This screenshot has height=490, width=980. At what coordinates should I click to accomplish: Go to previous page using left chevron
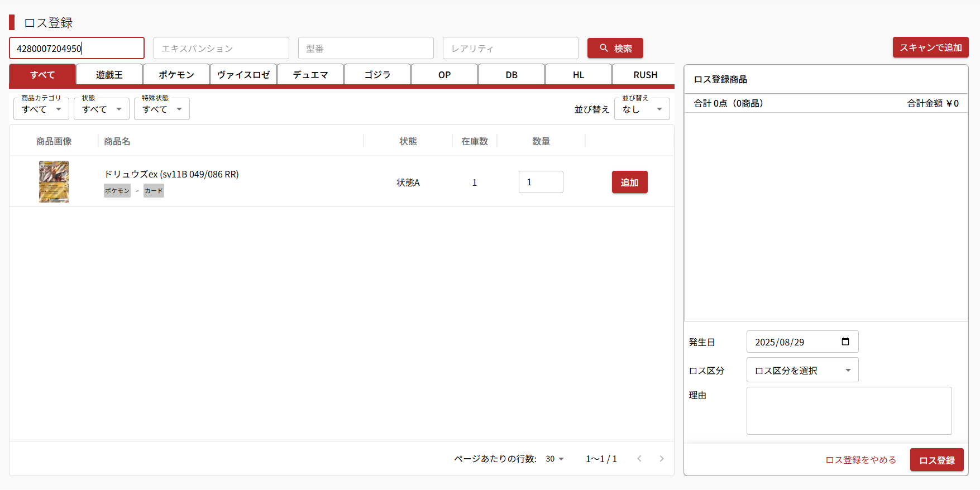[x=639, y=459]
